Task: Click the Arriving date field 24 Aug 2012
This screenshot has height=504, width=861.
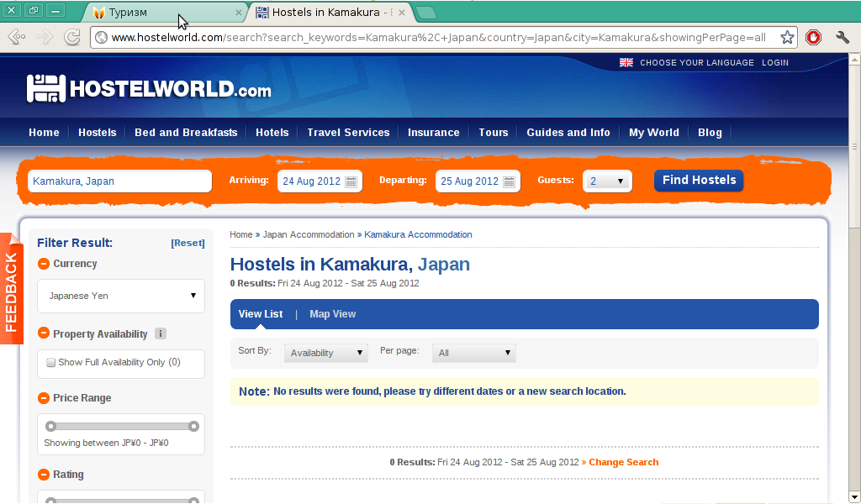Action: coord(320,181)
